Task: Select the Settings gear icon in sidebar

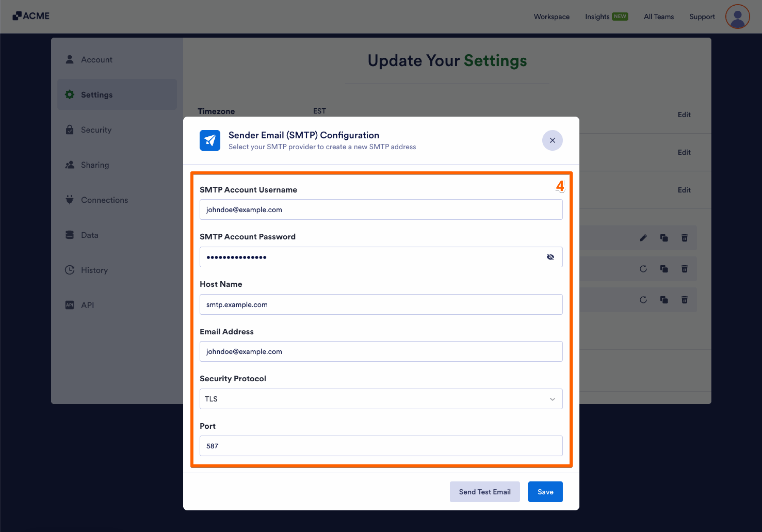Action: [x=70, y=95]
